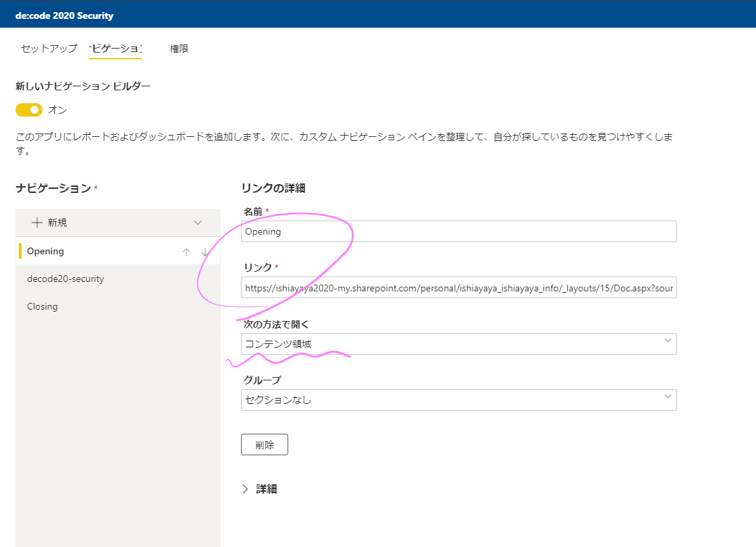This screenshot has height=547, width=756.
Task: Open the 権限 tab
Action: pyautogui.click(x=179, y=48)
